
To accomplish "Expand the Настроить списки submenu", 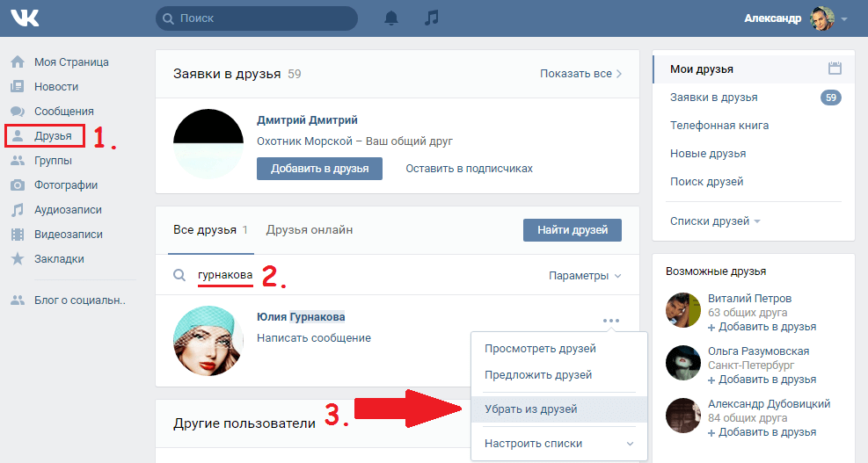I will pos(558,444).
